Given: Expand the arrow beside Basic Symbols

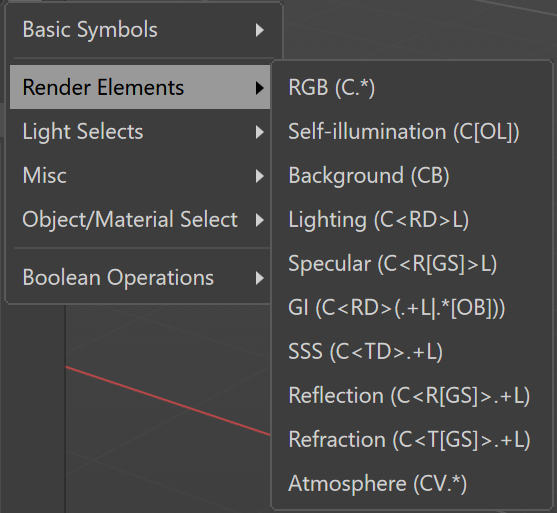Looking at the screenshot, I should [260, 30].
